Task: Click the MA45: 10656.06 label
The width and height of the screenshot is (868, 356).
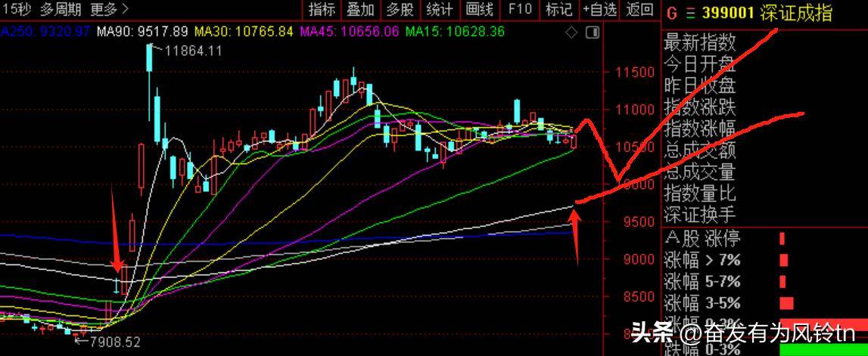Action: click(350, 32)
